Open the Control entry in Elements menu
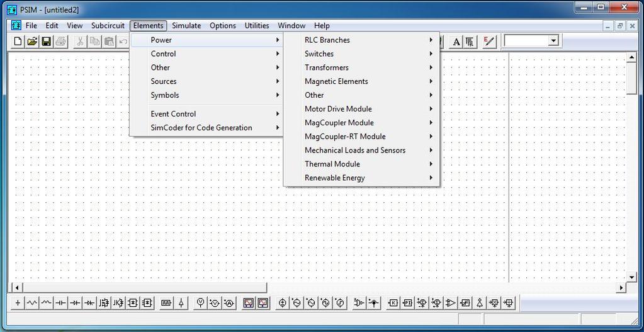644x332 pixels. pos(206,54)
